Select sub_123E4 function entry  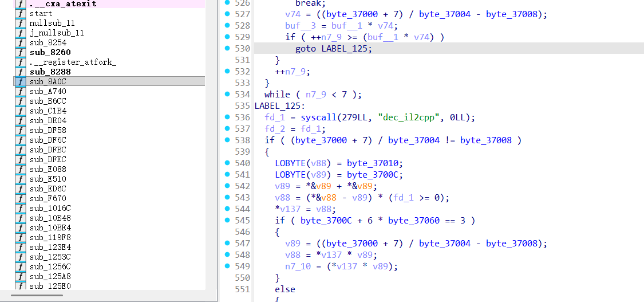(x=50, y=247)
